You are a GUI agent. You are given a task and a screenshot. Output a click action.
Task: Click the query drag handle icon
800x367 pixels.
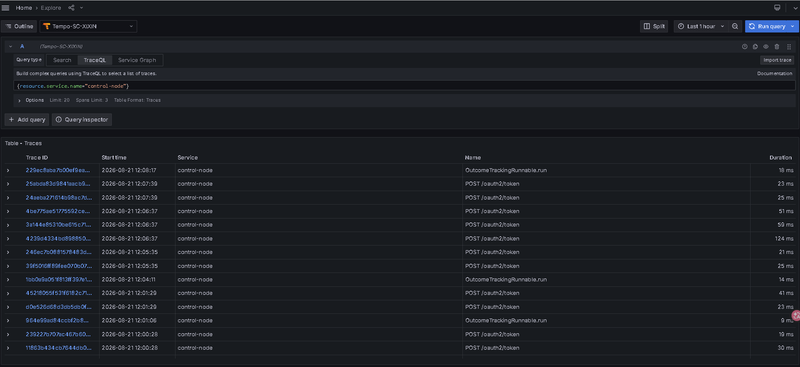[x=789, y=46]
